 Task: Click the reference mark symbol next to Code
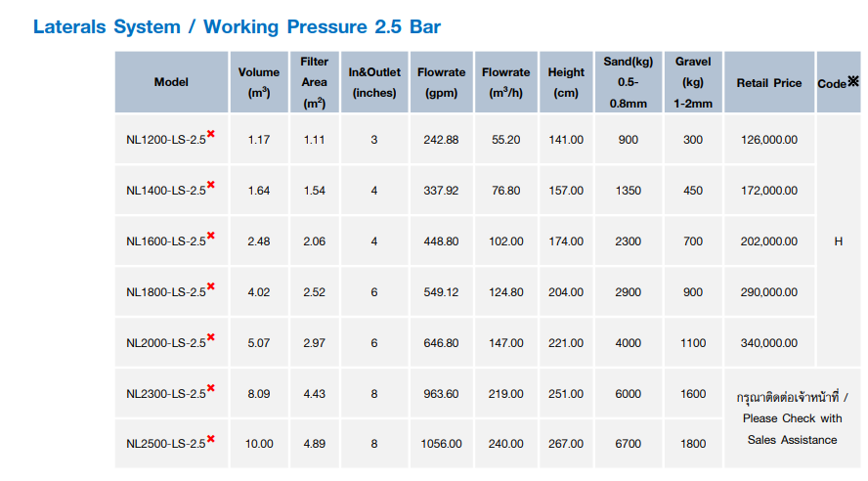pyautogui.click(x=852, y=82)
